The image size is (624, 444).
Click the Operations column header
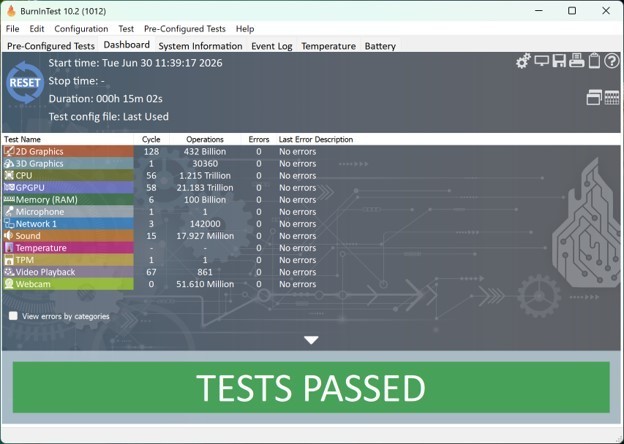[x=205, y=139]
